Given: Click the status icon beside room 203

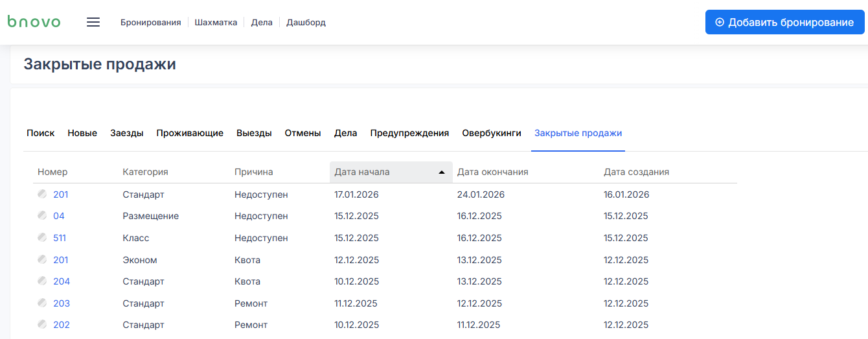Looking at the screenshot, I should tap(42, 303).
